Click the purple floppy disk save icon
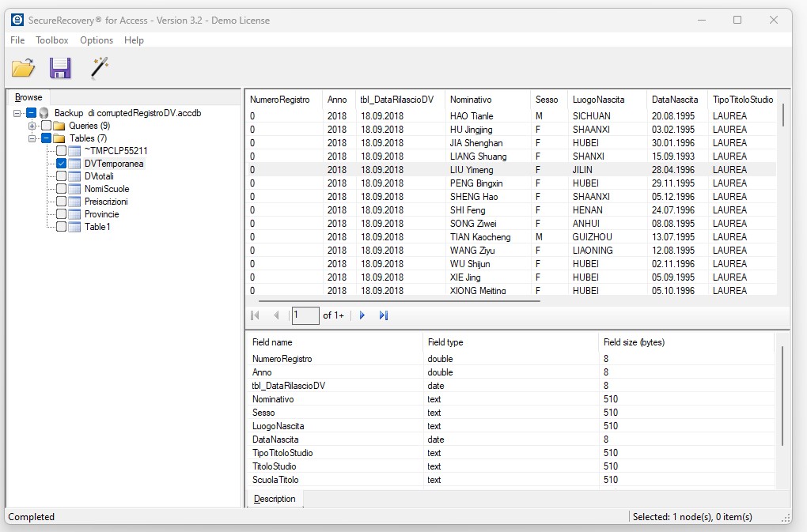 coord(60,69)
